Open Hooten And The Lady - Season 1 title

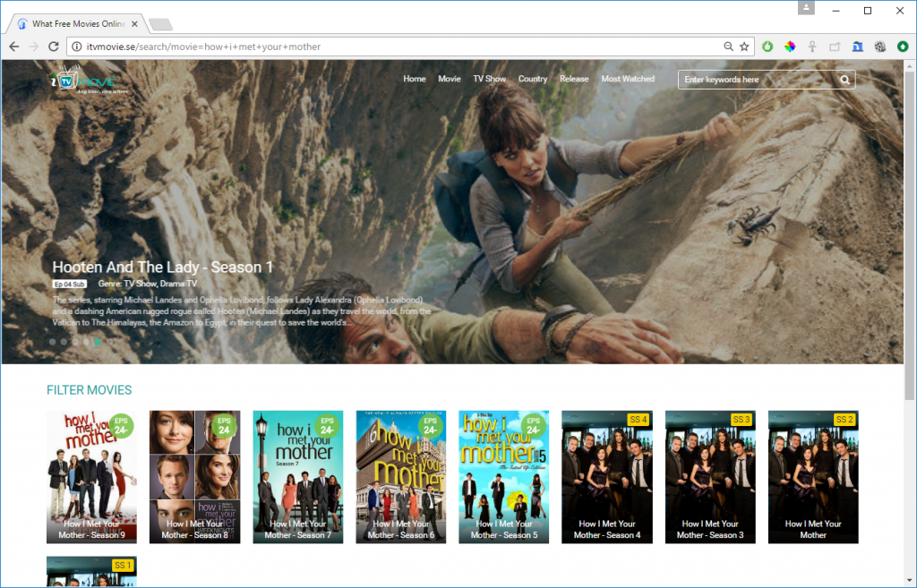(x=163, y=267)
